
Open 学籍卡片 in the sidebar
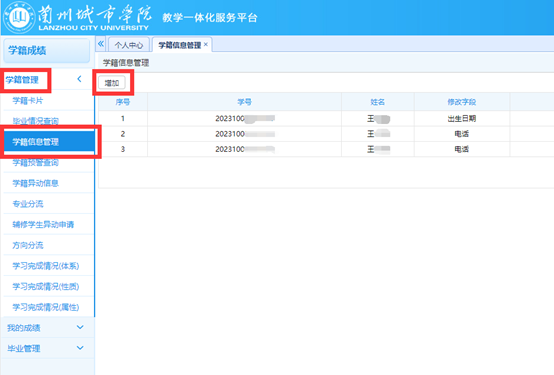click(48, 101)
